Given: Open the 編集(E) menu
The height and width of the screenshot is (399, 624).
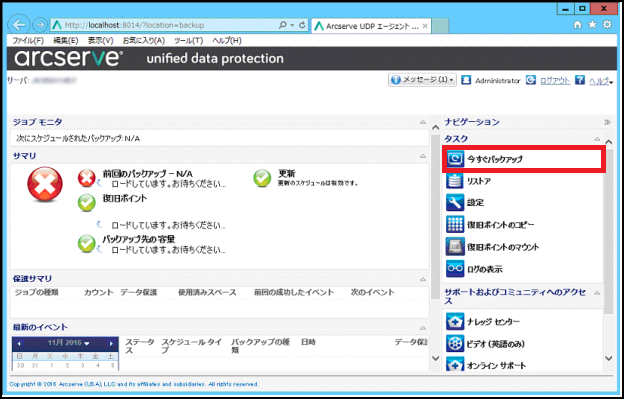Looking at the screenshot, I should (x=66, y=41).
